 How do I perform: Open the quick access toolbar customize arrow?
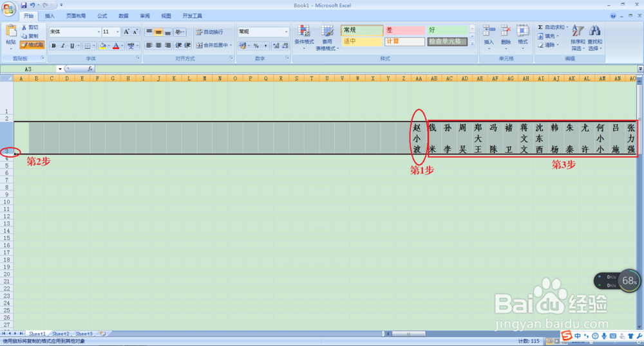[x=62, y=5]
